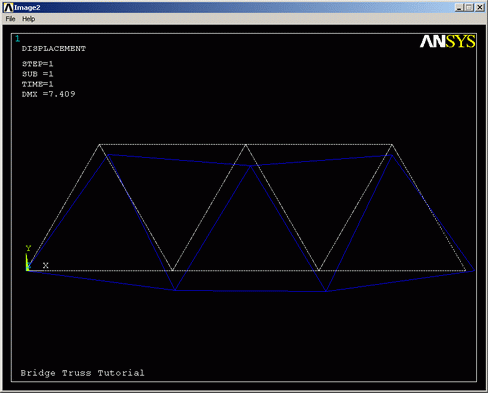Minimize the Image2 window
488x393 pixels.
[460, 7]
